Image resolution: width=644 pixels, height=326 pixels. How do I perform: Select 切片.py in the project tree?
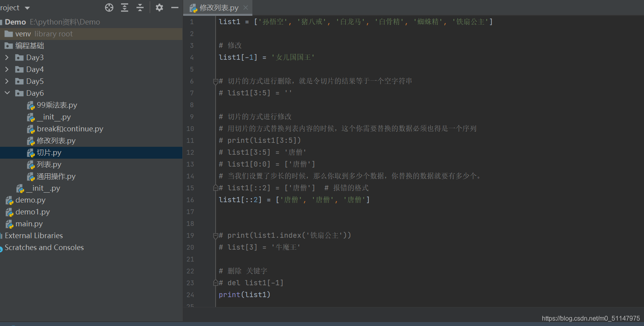click(91, 152)
